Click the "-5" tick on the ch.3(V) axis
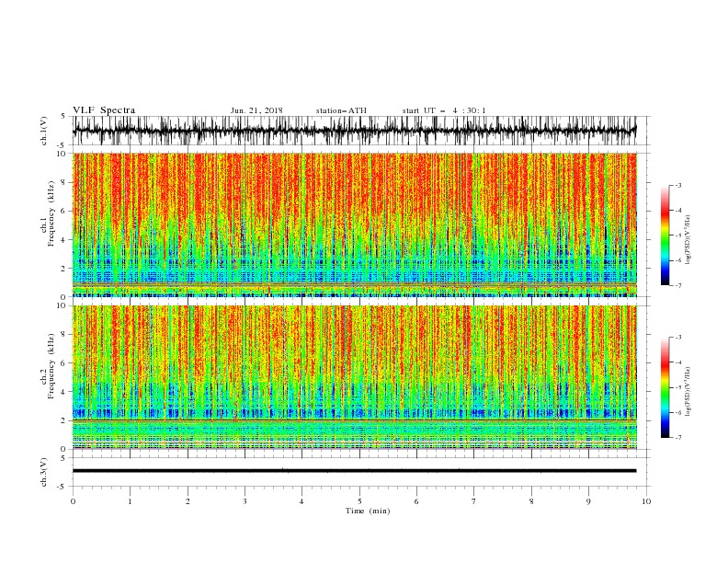 click(63, 487)
